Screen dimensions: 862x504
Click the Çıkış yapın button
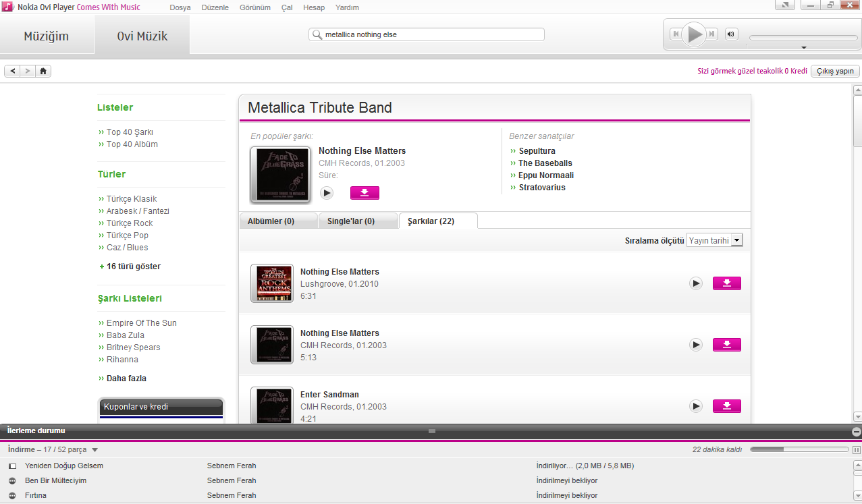pos(835,71)
